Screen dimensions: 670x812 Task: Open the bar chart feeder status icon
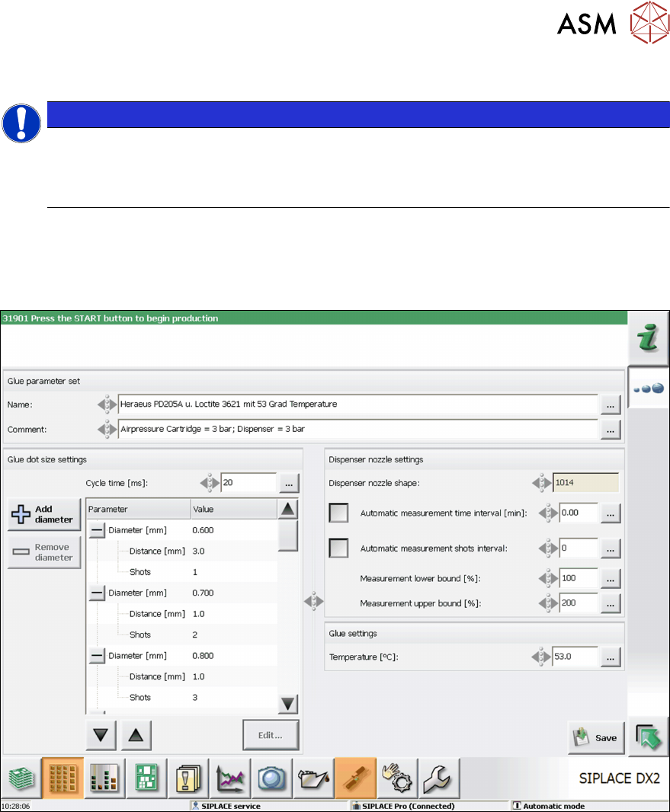104,778
